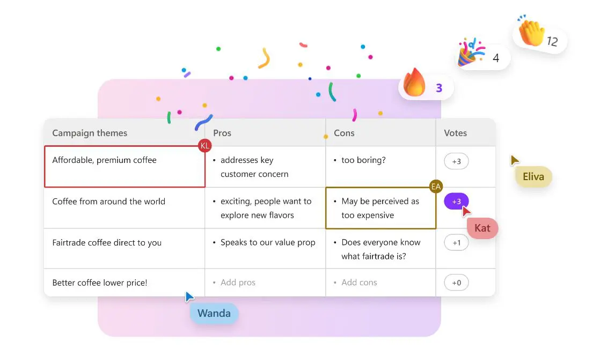Select the 'May be perceived as too expensive' cell
This screenshot has height=364, width=607.
[381, 208]
